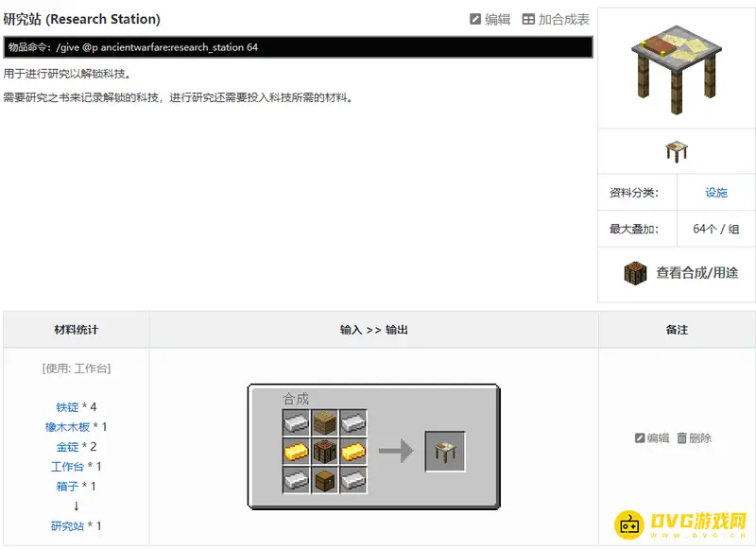The height and width of the screenshot is (549, 756).
Task: Click the 合成 title inside crafting panel
Action: (x=296, y=399)
